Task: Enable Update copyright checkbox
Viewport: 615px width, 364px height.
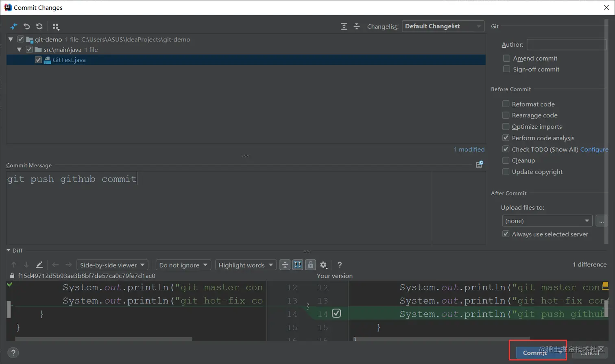Action: coord(506,172)
